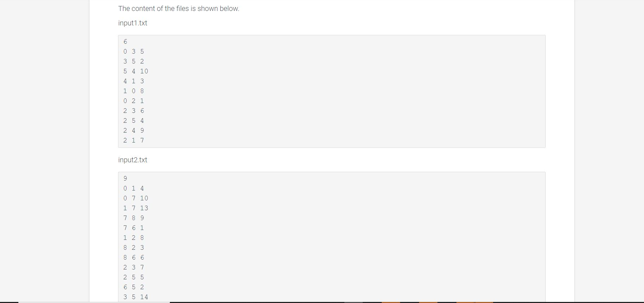
Task: Click the '2 3 6' line in input1.txt
Action: (x=134, y=111)
